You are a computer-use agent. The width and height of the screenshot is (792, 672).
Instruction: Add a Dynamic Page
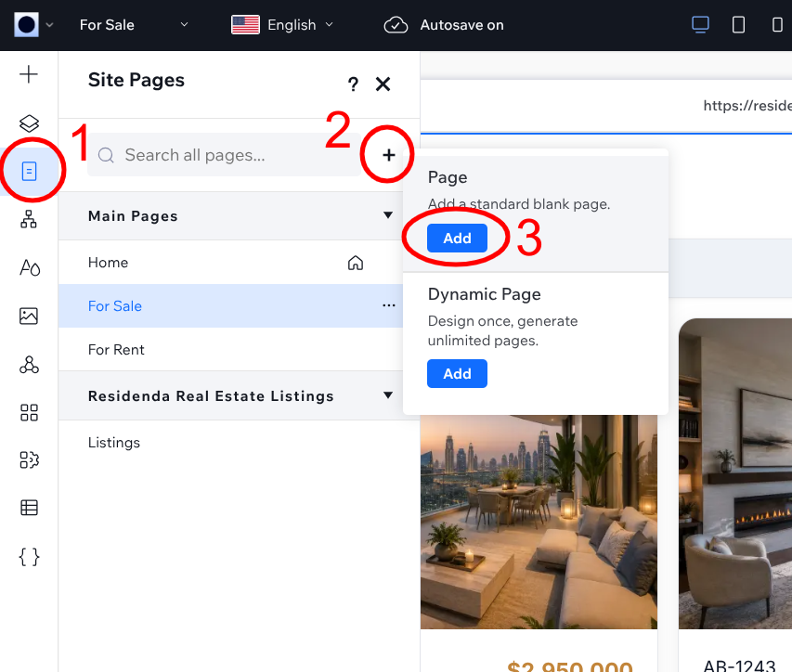pos(457,374)
